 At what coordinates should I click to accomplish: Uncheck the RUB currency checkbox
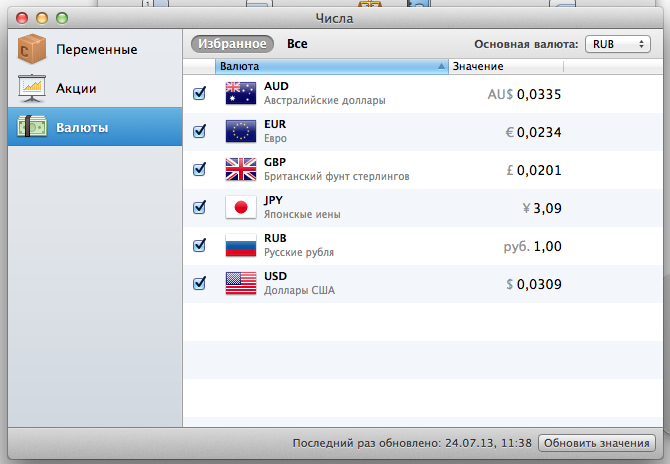pos(199,246)
